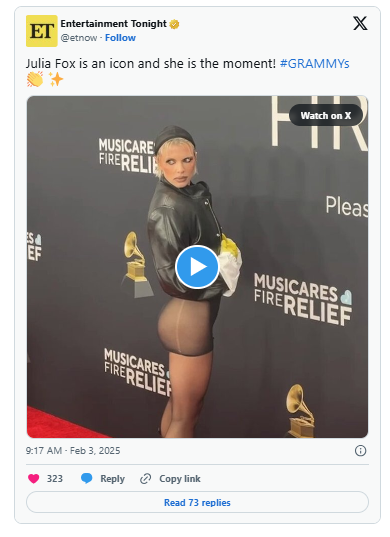Click Copy link text
Screen dimensions: 390x537
click(x=180, y=478)
